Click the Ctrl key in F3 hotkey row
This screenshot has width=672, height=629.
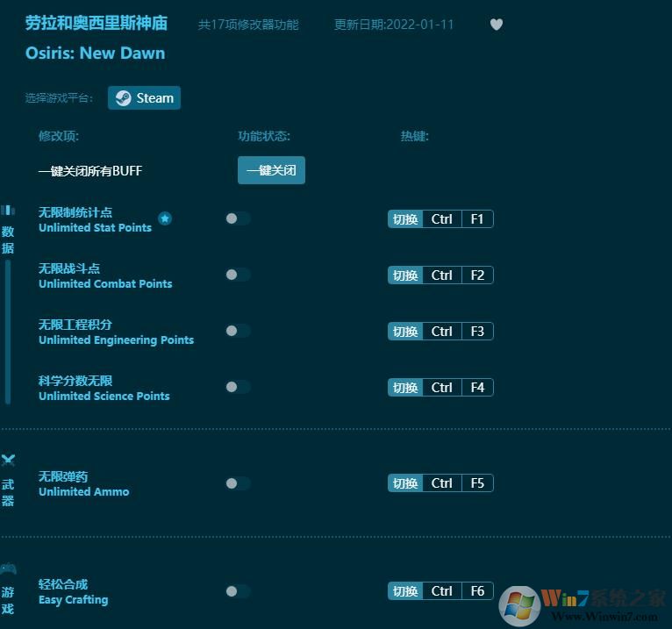(442, 332)
